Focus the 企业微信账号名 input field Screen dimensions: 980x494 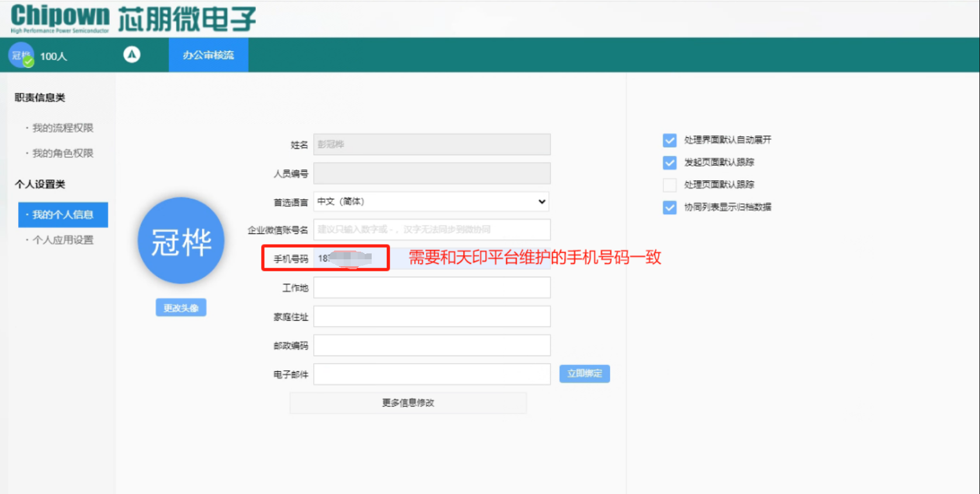coord(431,229)
